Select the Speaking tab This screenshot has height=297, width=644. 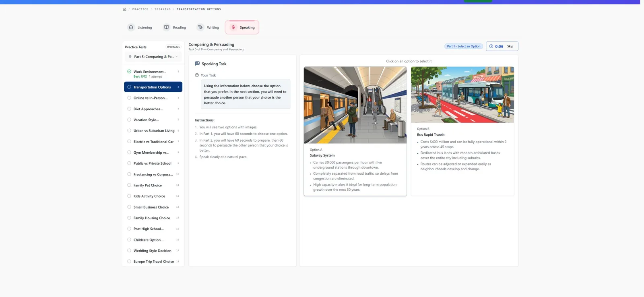pos(242,27)
